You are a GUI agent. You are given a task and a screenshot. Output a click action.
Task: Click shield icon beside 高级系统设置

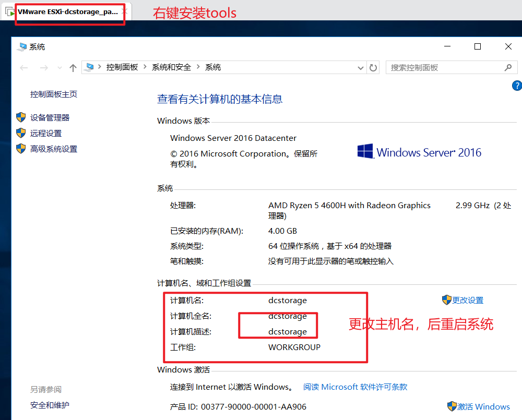click(x=21, y=148)
